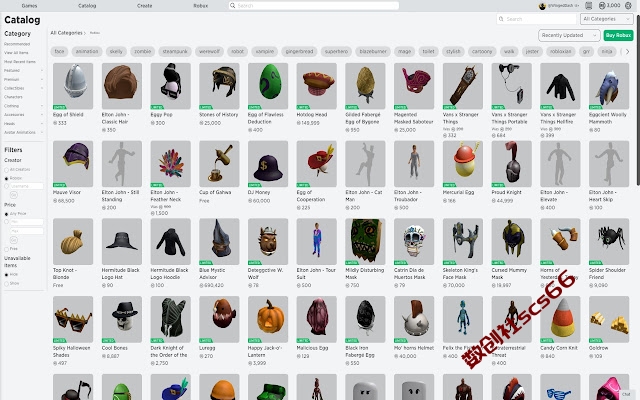Open the All Categories dropdown
The image size is (640, 400).
click(607, 19)
